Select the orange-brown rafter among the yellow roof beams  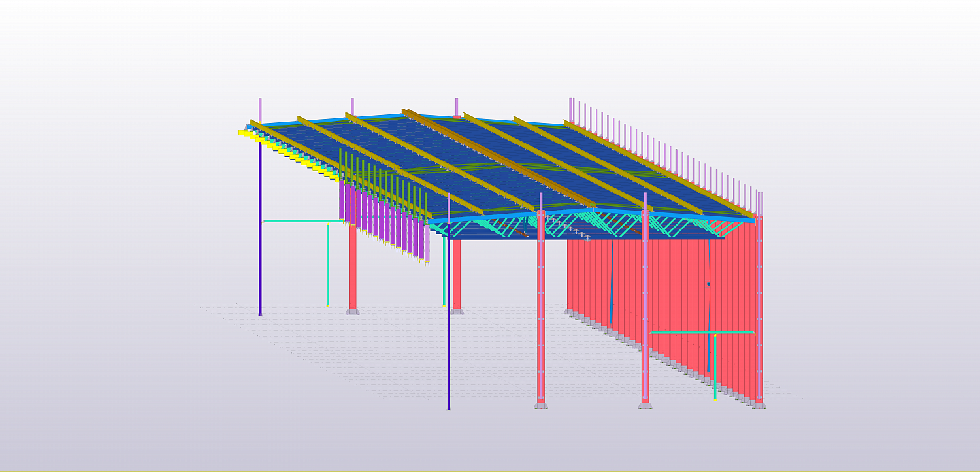coord(500,158)
